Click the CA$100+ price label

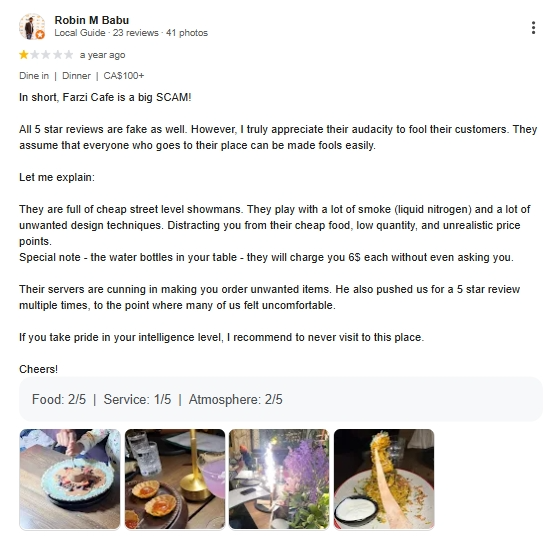tap(124, 76)
